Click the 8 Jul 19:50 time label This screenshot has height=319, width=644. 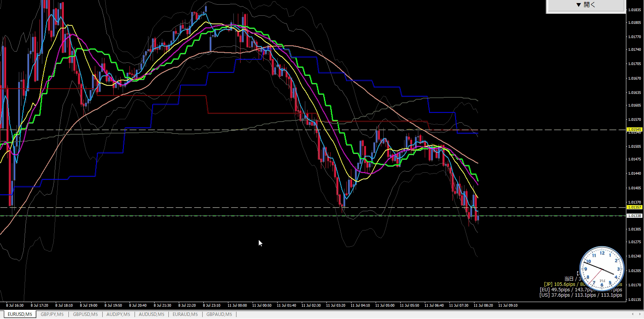(x=113, y=306)
